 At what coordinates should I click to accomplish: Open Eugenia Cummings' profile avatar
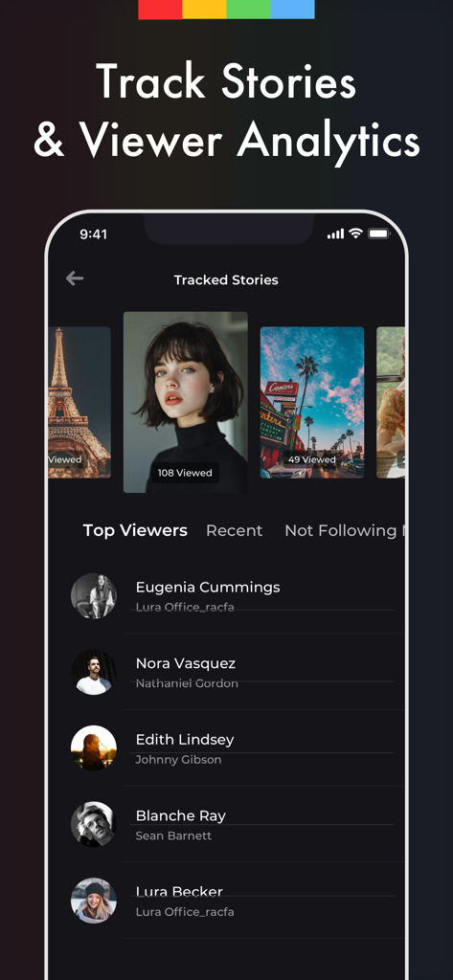pos(94,595)
